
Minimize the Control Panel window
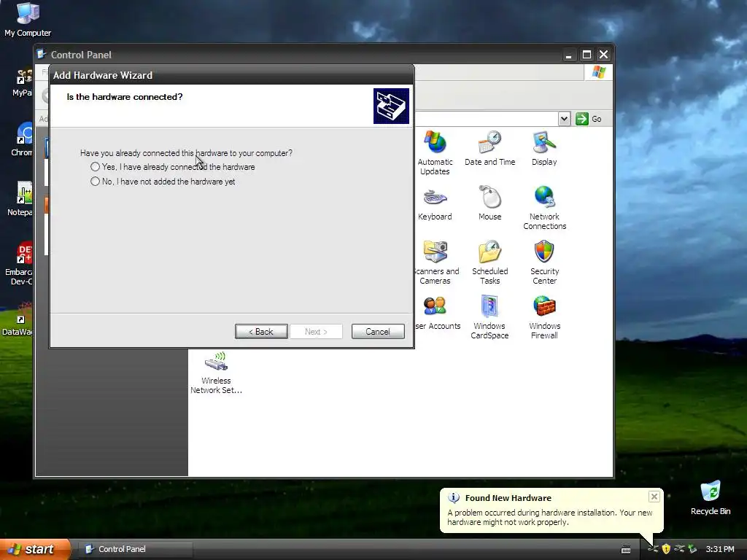[569, 55]
